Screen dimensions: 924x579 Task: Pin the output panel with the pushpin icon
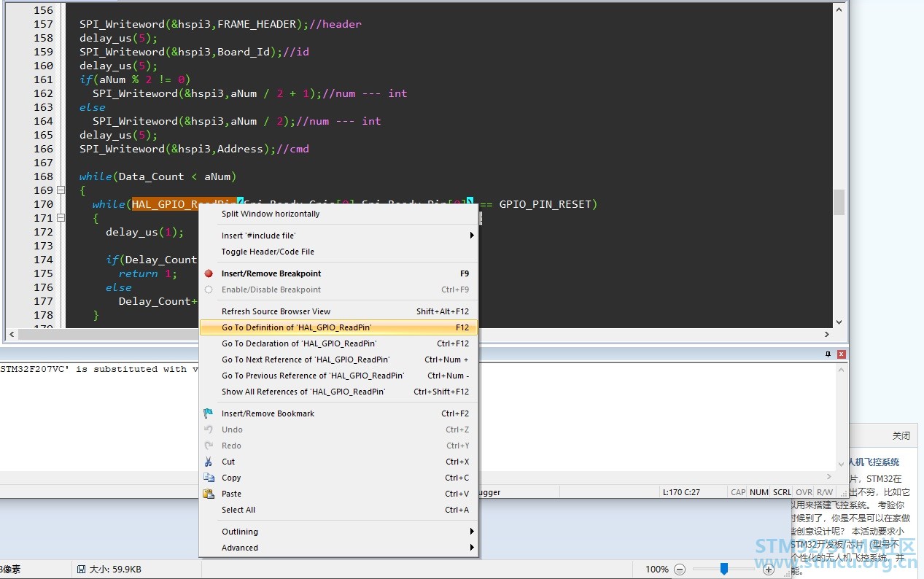point(828,354)
